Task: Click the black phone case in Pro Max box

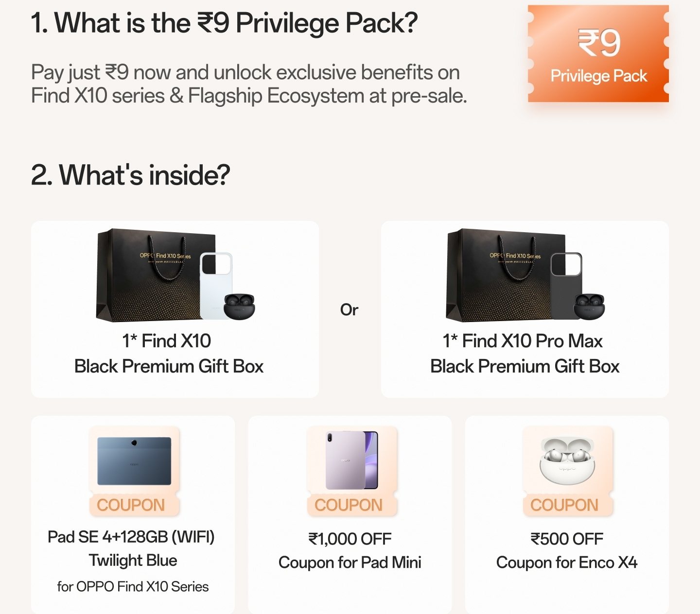Action: pos(566,286)
